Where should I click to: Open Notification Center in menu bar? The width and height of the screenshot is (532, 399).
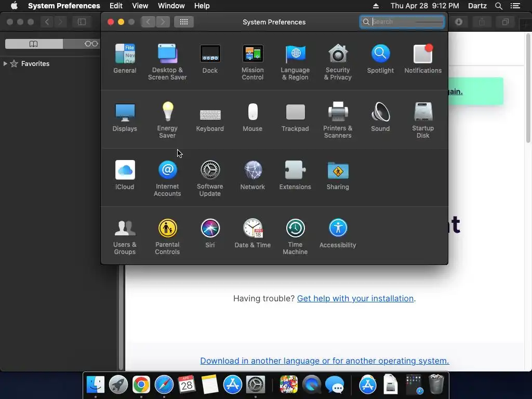point(515,6)
